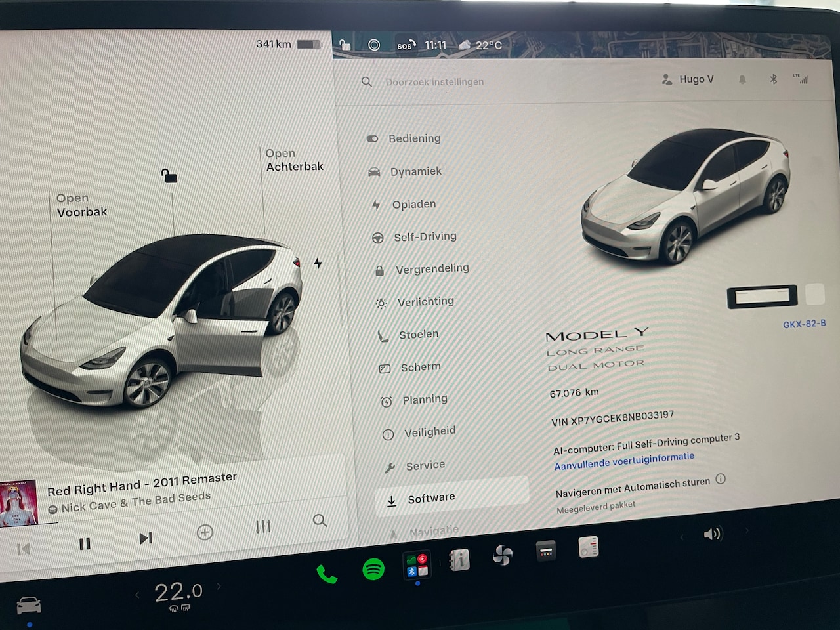Tap the charge port lightning bolt
840x630 pixels.
[x=318, y=263]
